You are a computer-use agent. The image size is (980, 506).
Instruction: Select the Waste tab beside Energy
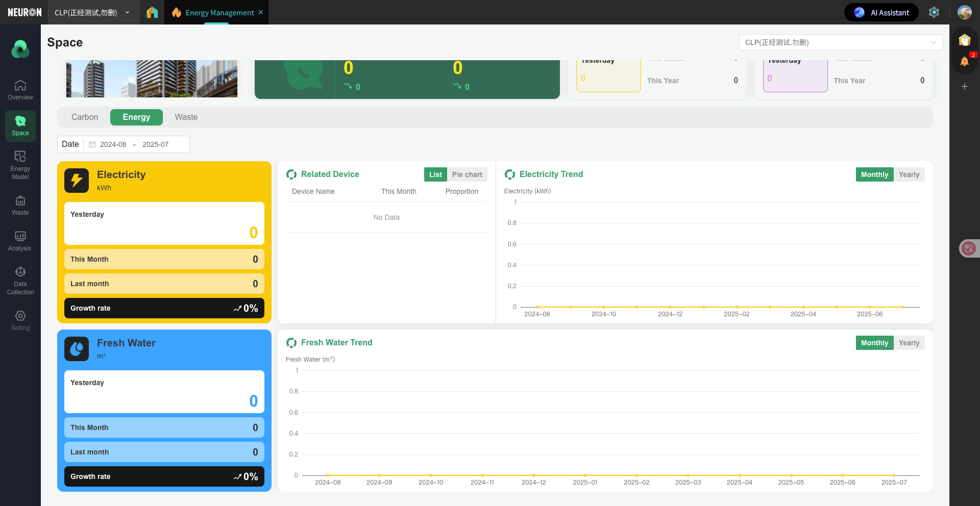186,117
